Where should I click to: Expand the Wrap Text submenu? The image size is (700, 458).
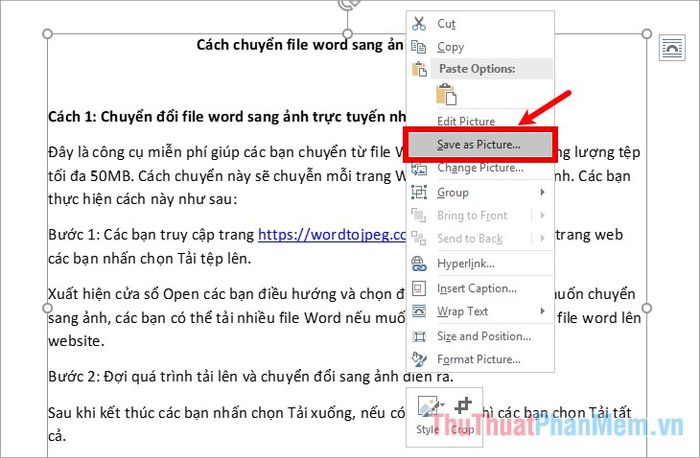543,312
